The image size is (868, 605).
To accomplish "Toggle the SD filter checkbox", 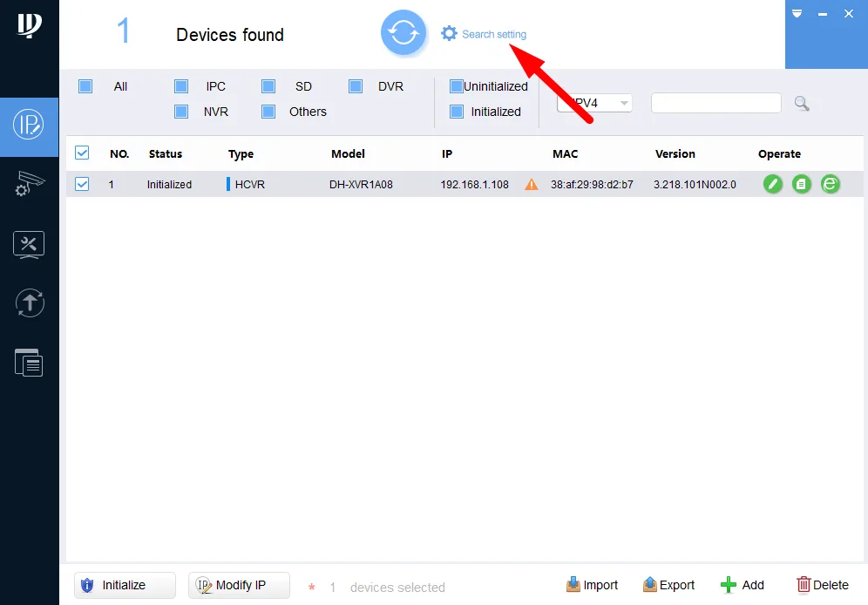I will pyautogui.click(x=268, y=86).
